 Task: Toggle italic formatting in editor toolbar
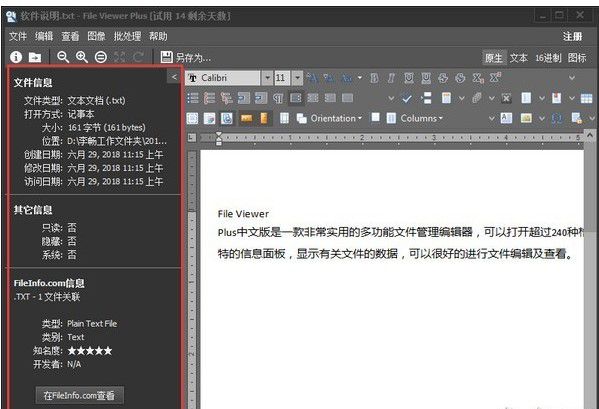point(391,78)
